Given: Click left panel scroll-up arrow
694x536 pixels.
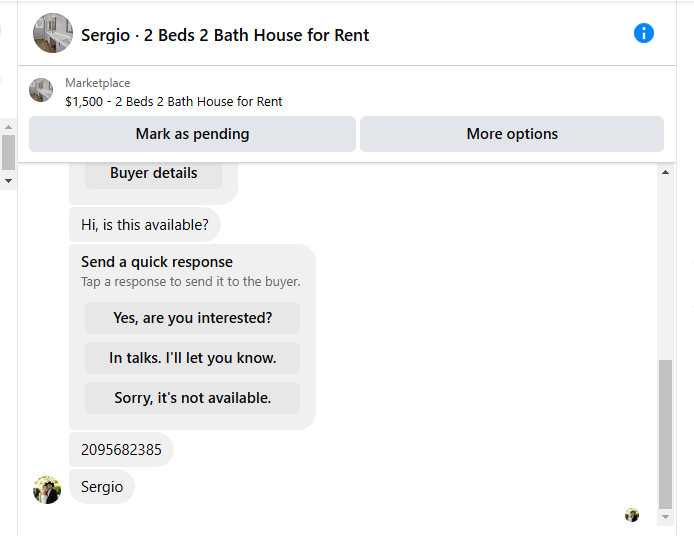Looking at the screenshot, I should point(8,127).
